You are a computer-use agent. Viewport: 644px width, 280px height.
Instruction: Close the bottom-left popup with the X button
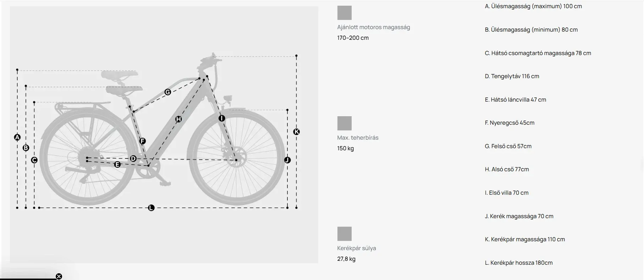tap(59, 276)
